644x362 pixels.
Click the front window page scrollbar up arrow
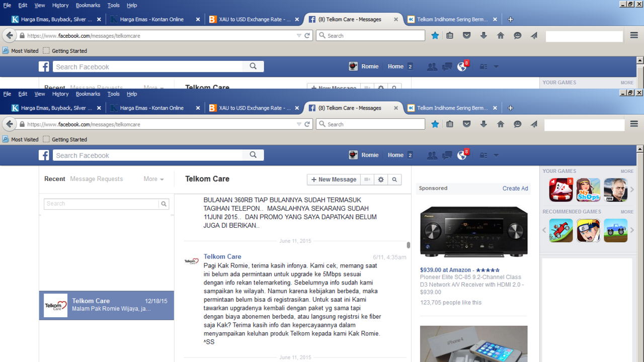[x=640, y=149]
